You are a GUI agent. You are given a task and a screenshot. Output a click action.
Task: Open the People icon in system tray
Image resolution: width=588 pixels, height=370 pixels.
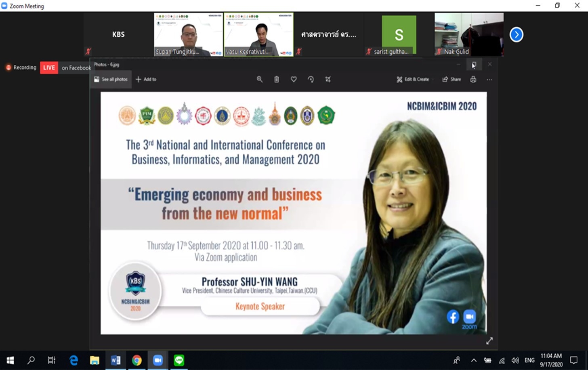(457, 360)
